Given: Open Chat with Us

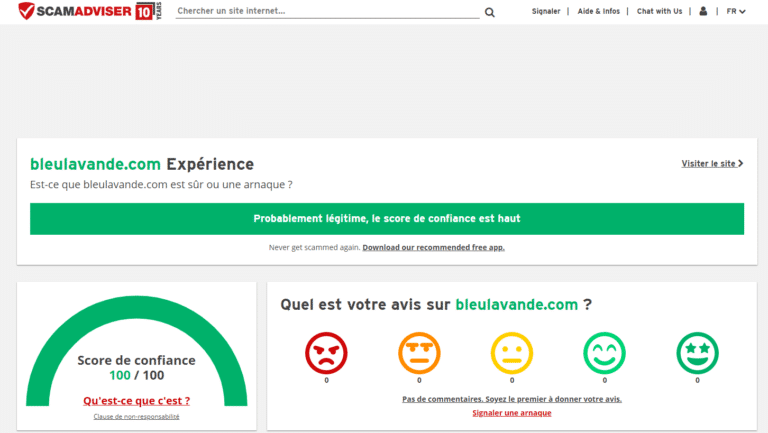Looking at the screenshot, I should tap(659, 11).
